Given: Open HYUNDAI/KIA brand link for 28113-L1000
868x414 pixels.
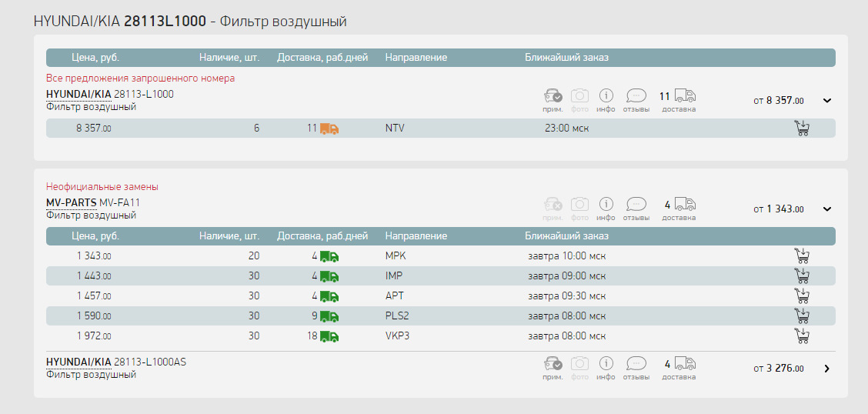Looking at the screenshot, I should pyautogui.click(x=78, y=94).
